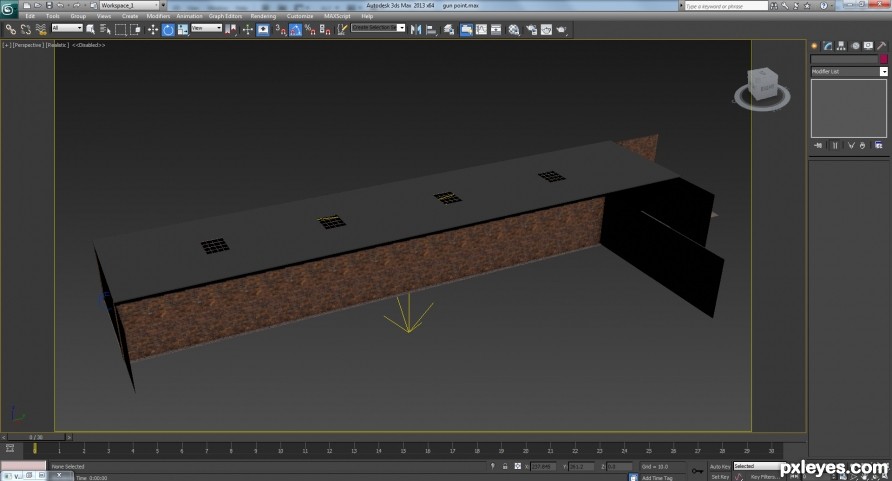
Task: Click the Align tool
Action: [431, 30]
